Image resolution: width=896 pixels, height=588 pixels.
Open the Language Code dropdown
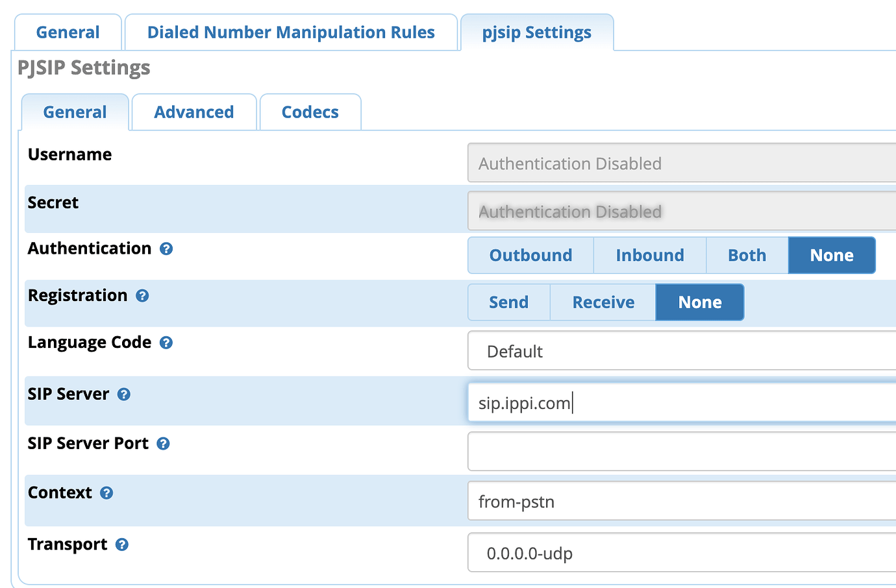[x=682, y=351]
